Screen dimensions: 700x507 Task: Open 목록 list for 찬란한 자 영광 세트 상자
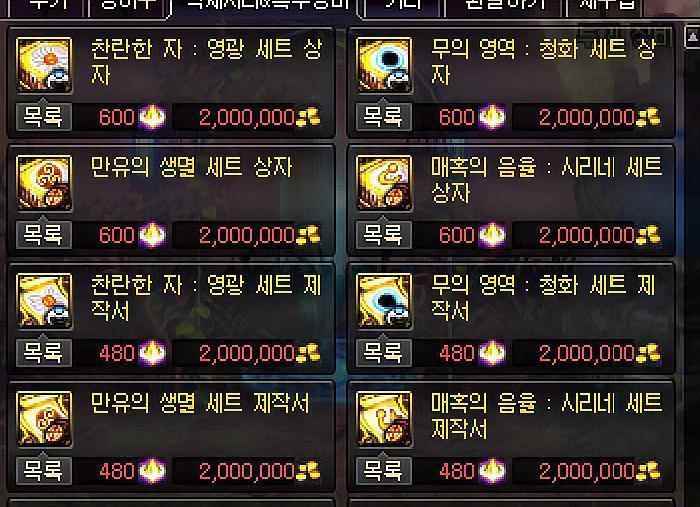[44, 117]
